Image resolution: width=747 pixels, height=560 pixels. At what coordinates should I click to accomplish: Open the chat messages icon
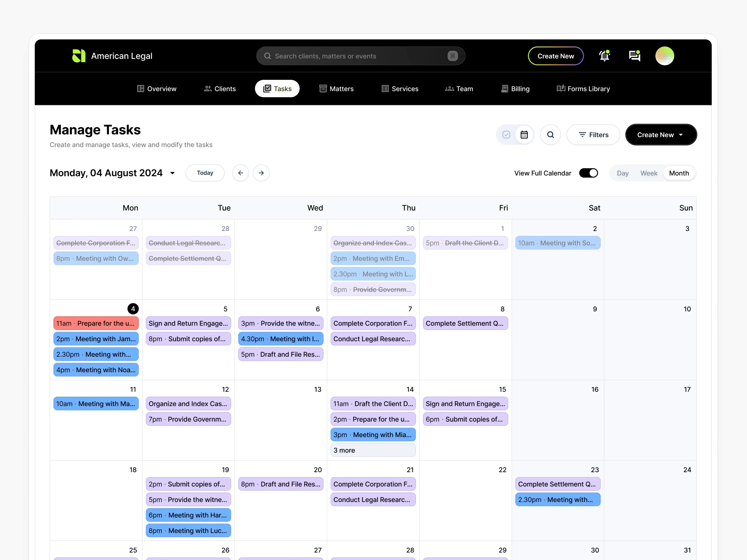click(x=634, y=56)
